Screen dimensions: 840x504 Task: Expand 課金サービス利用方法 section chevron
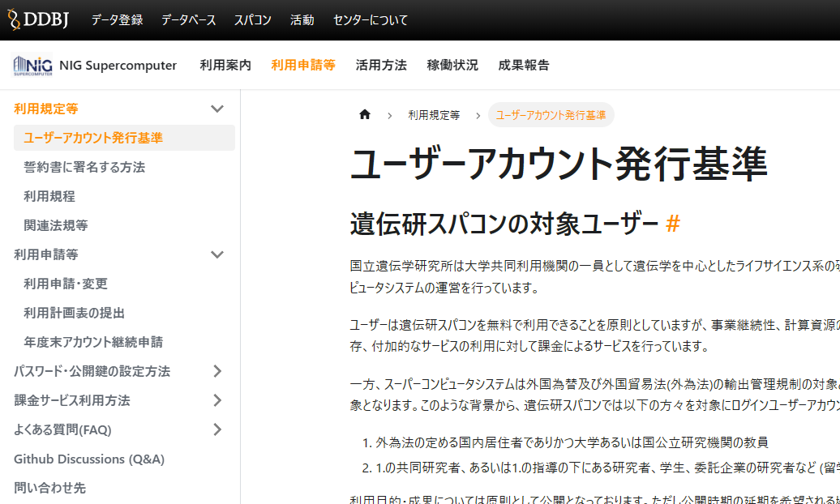pos(217,400)
